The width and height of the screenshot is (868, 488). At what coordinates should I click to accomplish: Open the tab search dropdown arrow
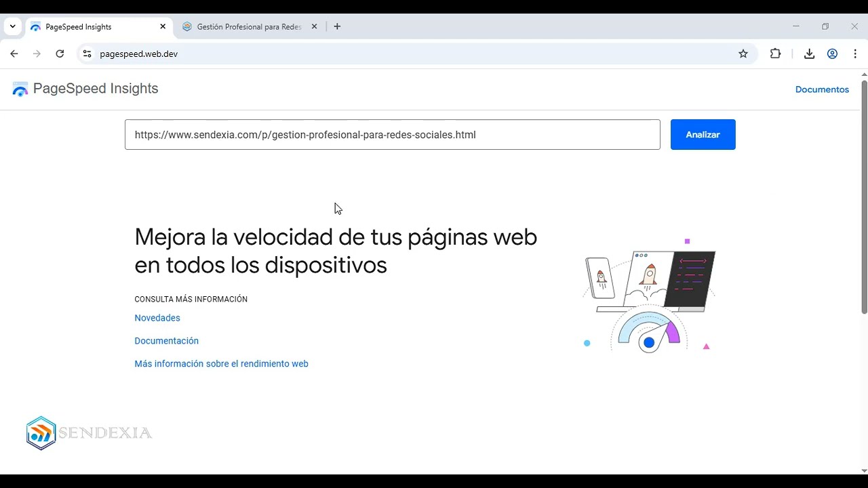pos(12,26)
